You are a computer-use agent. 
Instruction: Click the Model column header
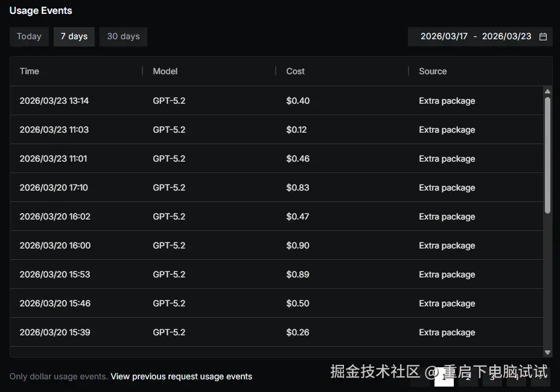point(165,71)
